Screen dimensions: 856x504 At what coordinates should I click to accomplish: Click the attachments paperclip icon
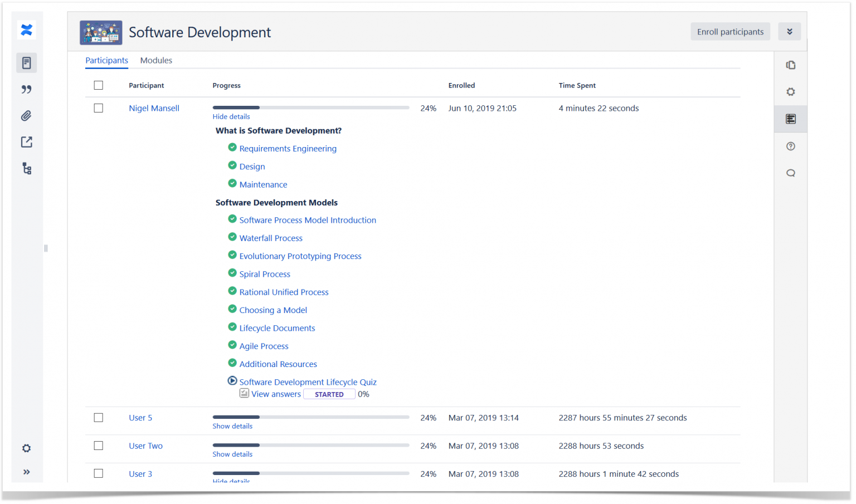(26, 115)
